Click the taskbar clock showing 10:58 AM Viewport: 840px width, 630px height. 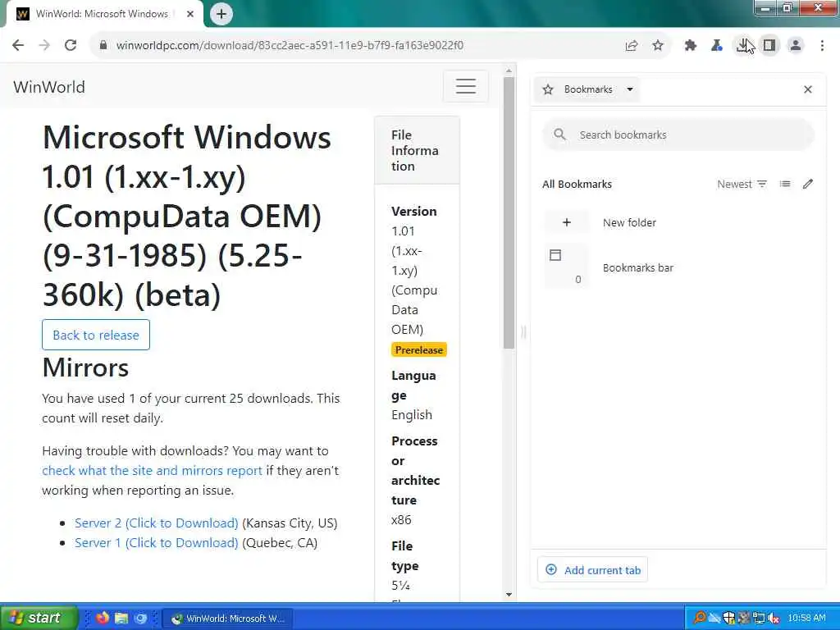(x=807, y=619)
